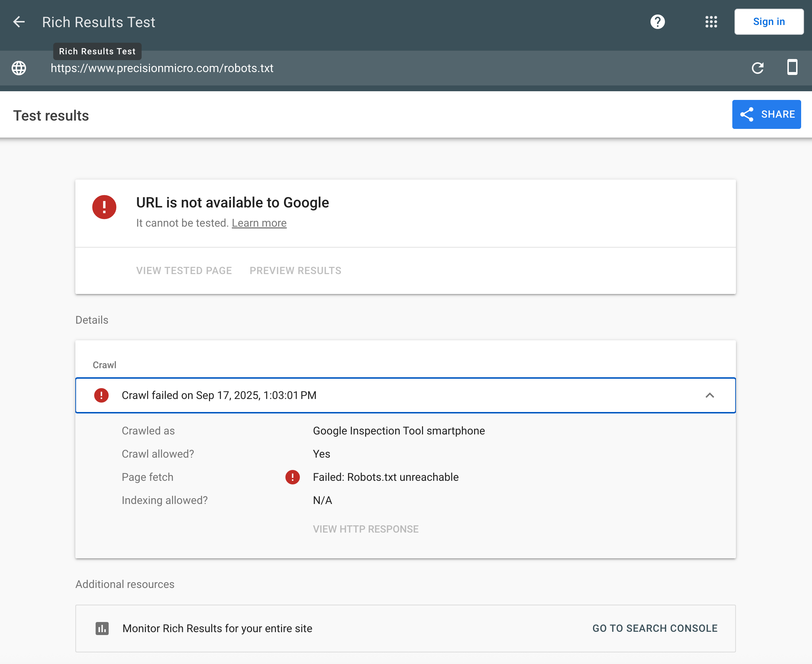Collapse the Crawl failed section chevron
Image resolution: width=812 pixels, height=664 pixels.
pos(710,395)
